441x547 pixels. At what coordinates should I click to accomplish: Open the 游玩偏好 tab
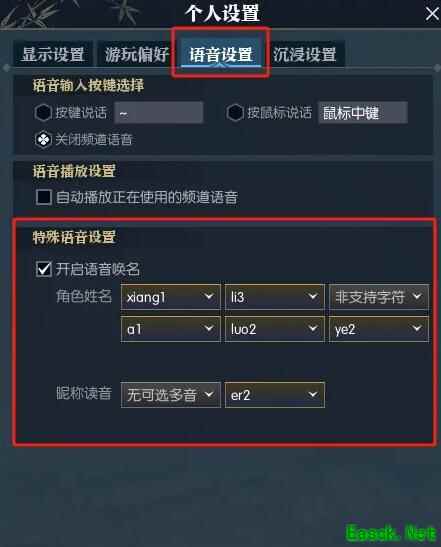pyautogui.click(x=136, y=54)
